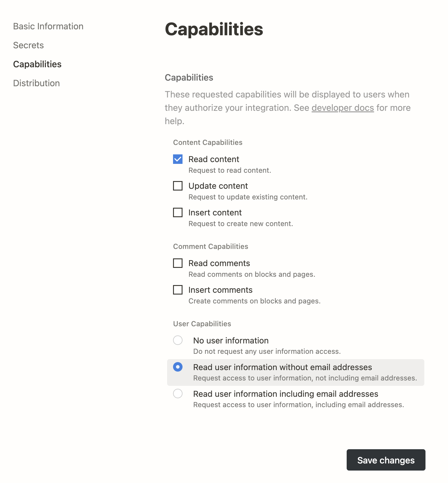Tick the Insert content checkbox
Screen dimensions: 448x483
pos(178,212)
